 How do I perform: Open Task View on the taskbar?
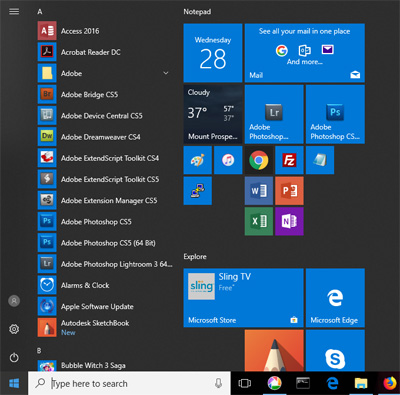245,383
